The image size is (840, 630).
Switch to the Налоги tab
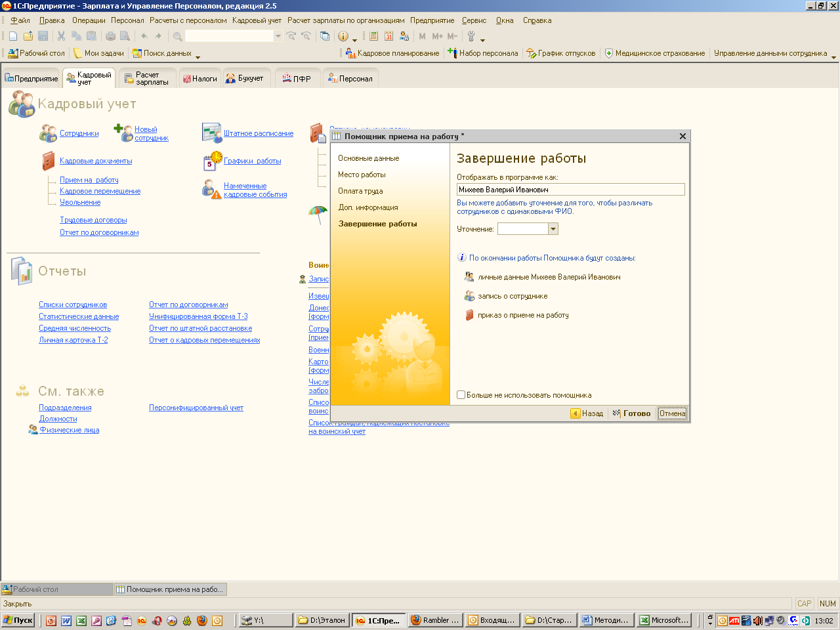pyautogui.click(x=199, y=78)
